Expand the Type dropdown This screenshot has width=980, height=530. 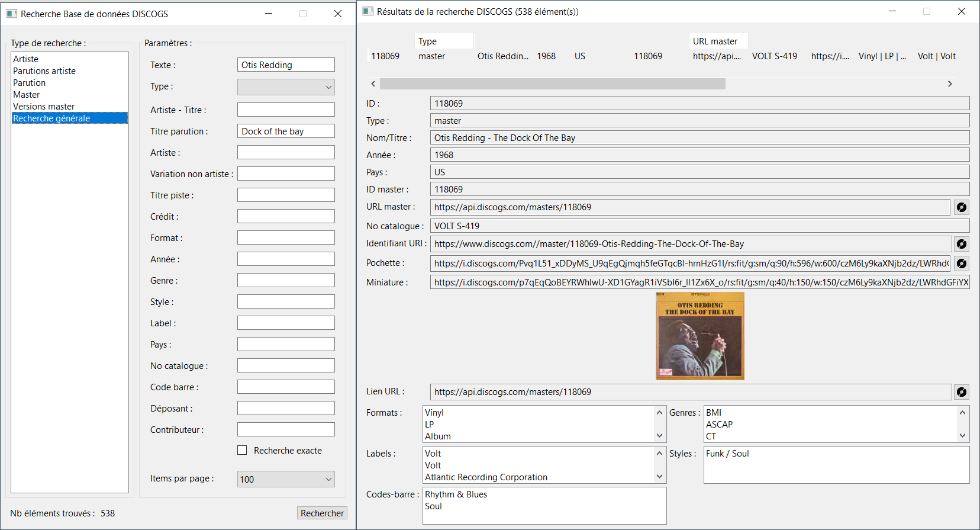coord(286,87)
